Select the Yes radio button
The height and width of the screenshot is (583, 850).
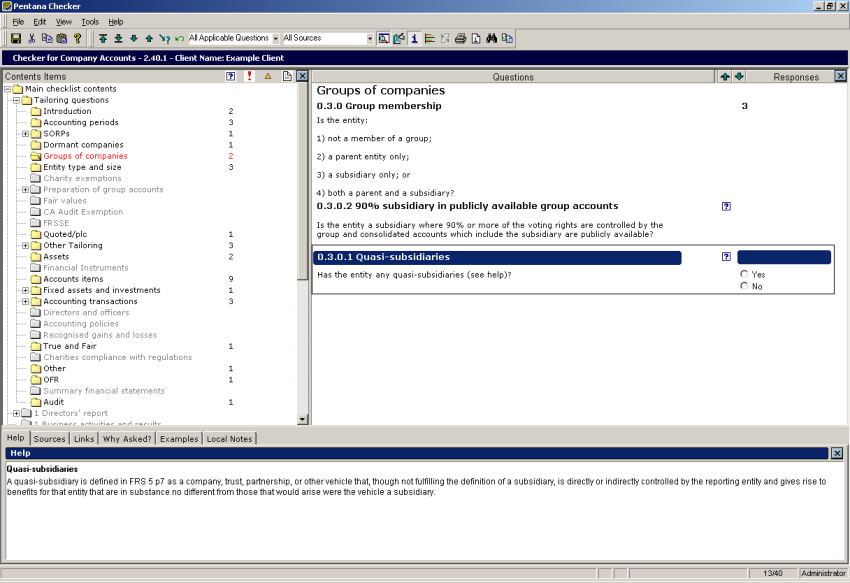(x=744, y=274)
